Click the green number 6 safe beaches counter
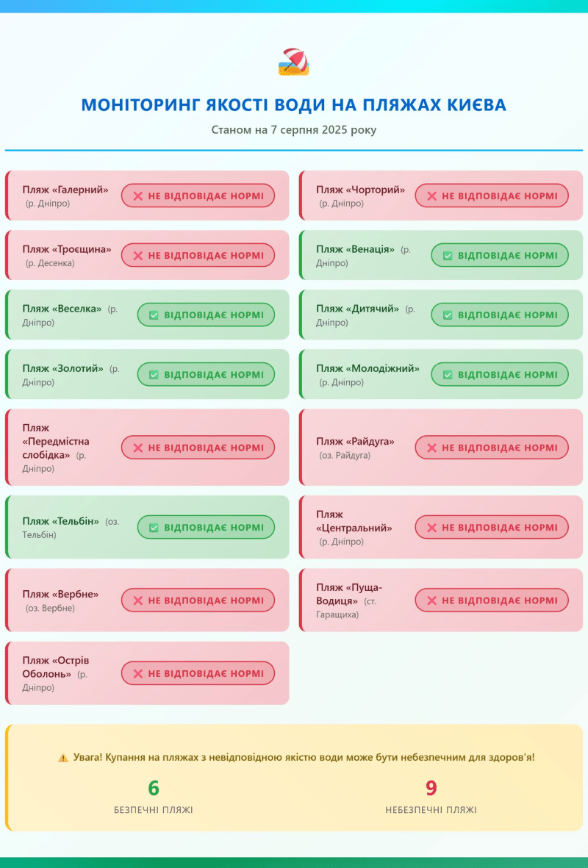The image size is (588, 868). [154, 788]
